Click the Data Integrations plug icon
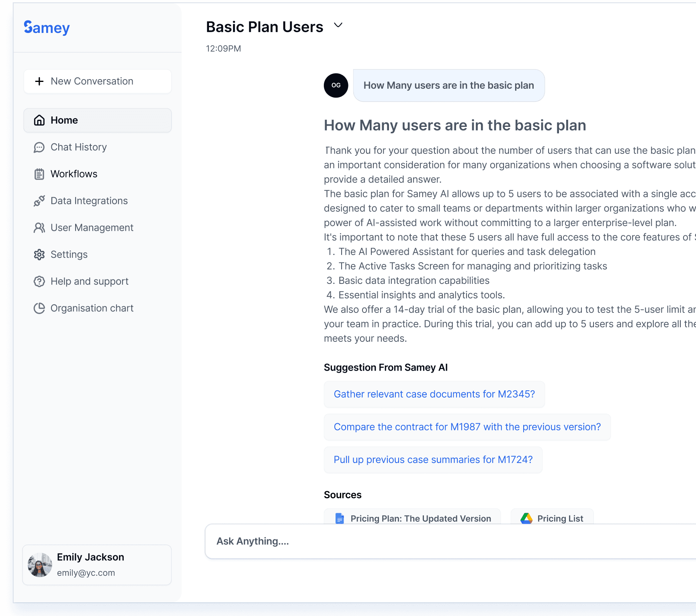696x616 pixels. coord(39,201)
